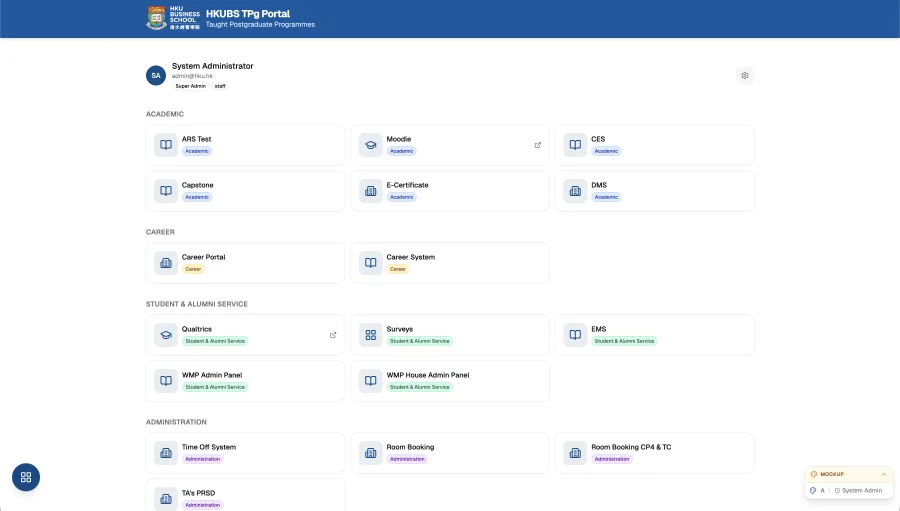900x511 pixels.
Task: Select the Capstone book icon
Action: [x=166, y=191]
